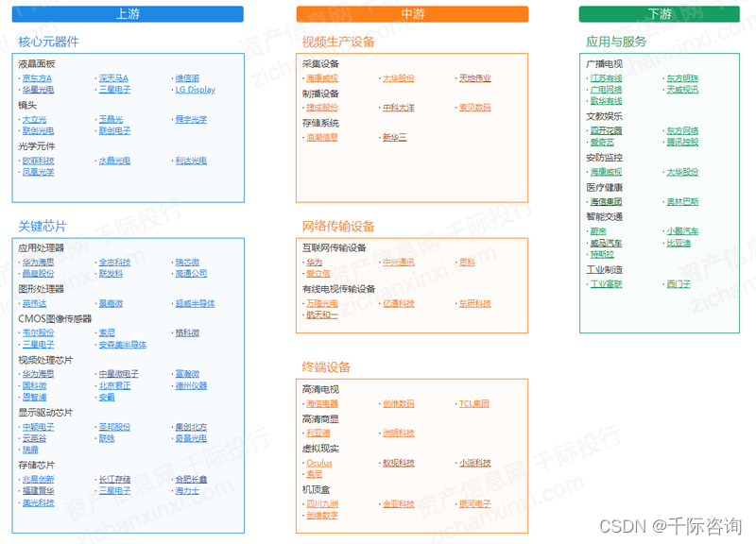756x544 pixels.
Task: Click the 华为 link under 互联网传输设备
Action: (x=315, y=263)
